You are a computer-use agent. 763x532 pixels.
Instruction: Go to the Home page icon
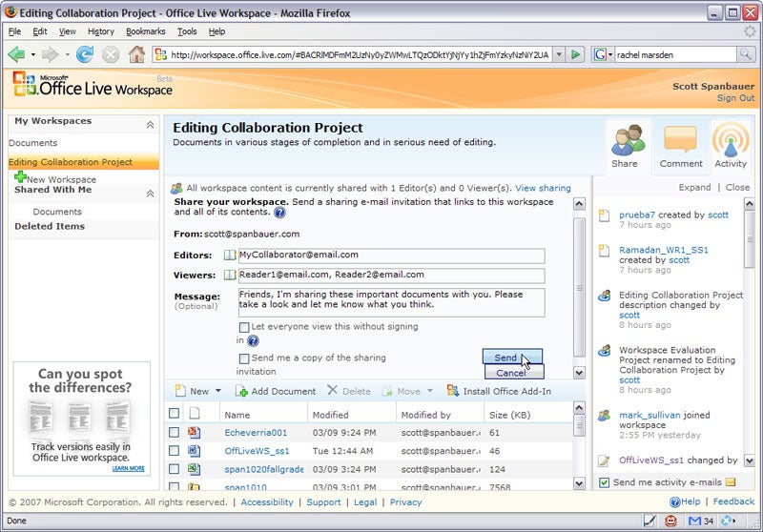[136, 54]
